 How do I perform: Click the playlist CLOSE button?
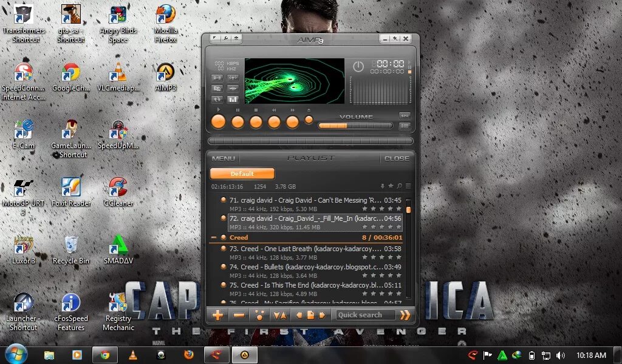coord(396,158)
